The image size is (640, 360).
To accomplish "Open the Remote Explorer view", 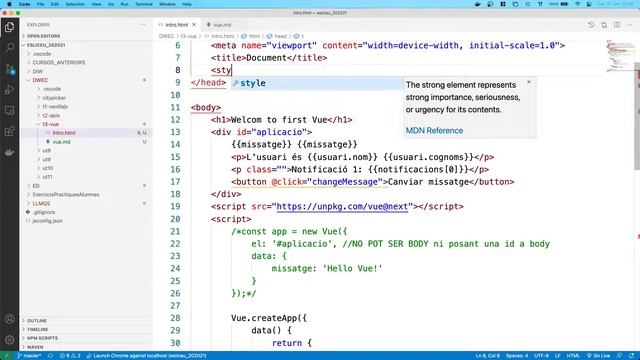I will tap(9, 111).
